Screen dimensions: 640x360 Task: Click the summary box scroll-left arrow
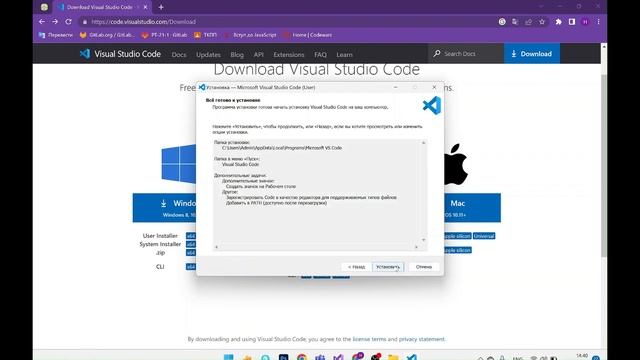(216, 247)
